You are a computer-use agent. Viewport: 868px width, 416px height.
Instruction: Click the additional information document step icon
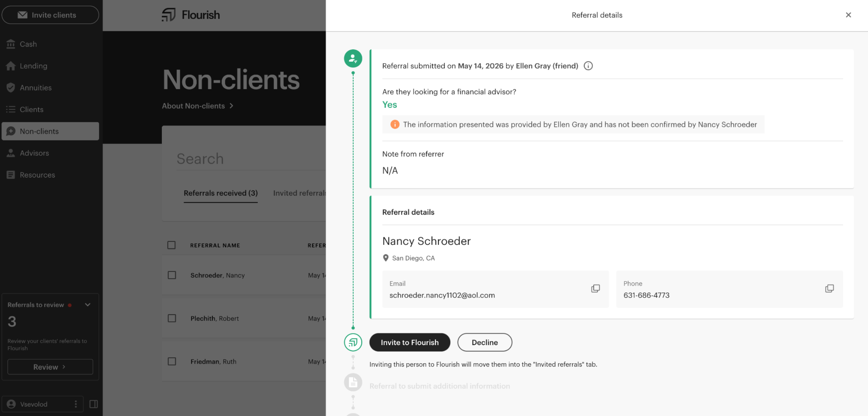click(x=353, y=382)
